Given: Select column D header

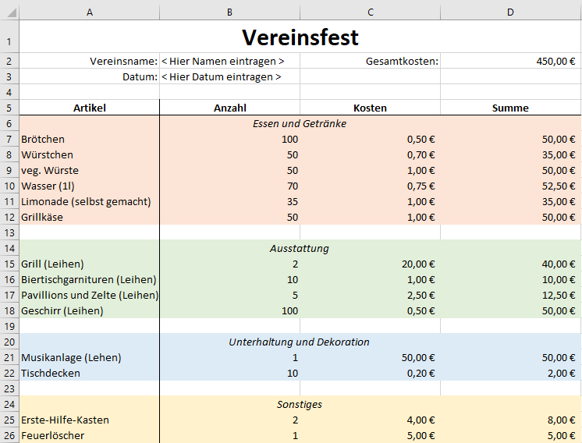Looking at the screenshot, I should pos(511,13).
